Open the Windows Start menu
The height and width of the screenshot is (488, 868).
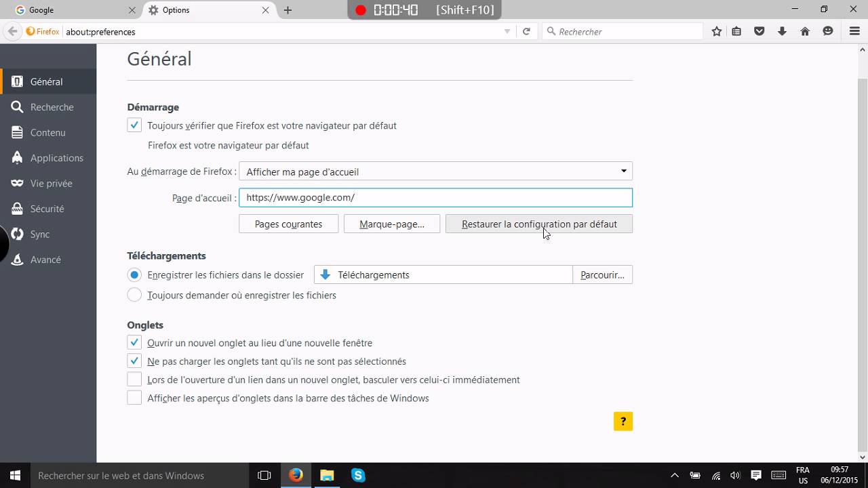(x=15, y=476)
